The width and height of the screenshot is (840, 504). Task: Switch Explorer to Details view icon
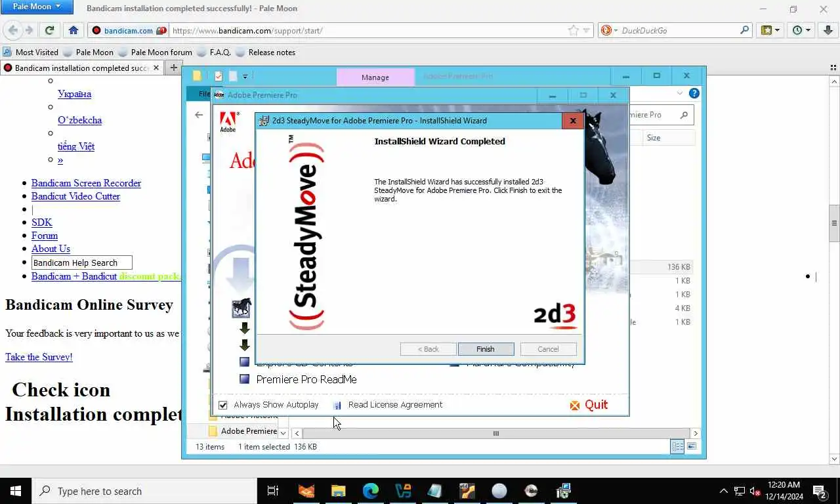pyautogui.click(x=677, y=446)
